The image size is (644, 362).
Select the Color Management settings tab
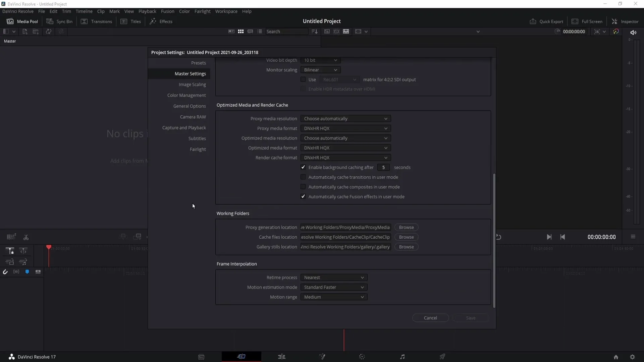186,95
